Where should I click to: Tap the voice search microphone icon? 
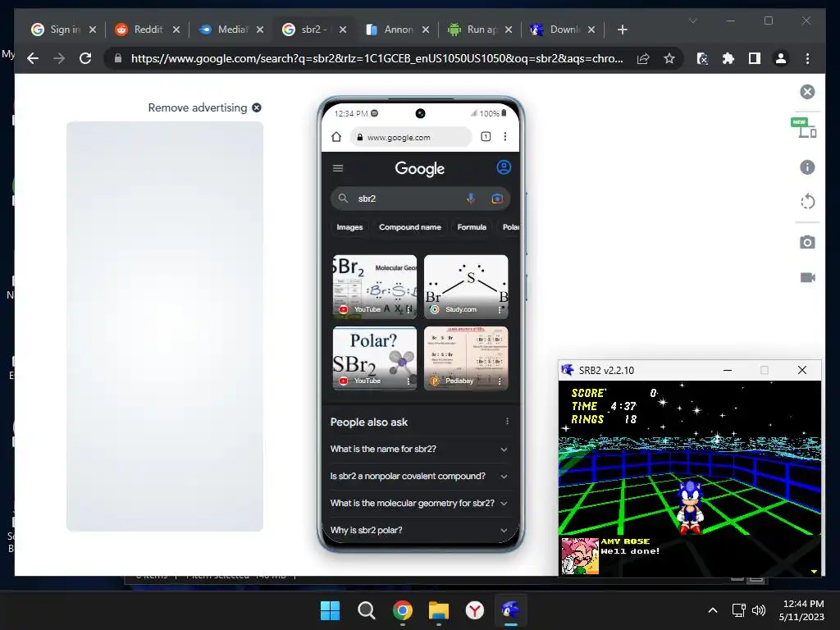[470, 199]
